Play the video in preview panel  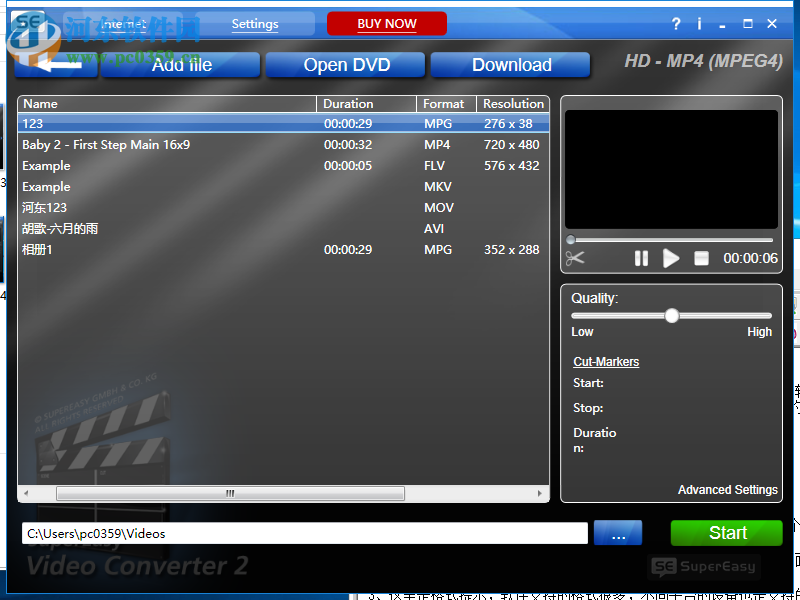[x=671, y=258]
